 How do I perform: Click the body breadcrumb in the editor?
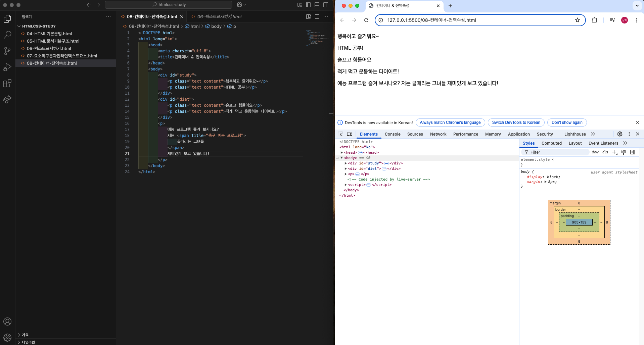point(214,26)
